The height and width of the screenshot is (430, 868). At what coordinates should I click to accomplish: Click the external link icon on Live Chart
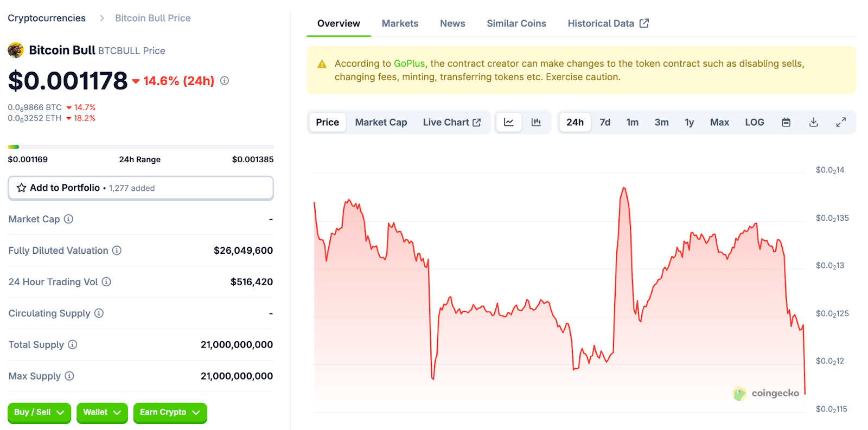tap(477, 123)
